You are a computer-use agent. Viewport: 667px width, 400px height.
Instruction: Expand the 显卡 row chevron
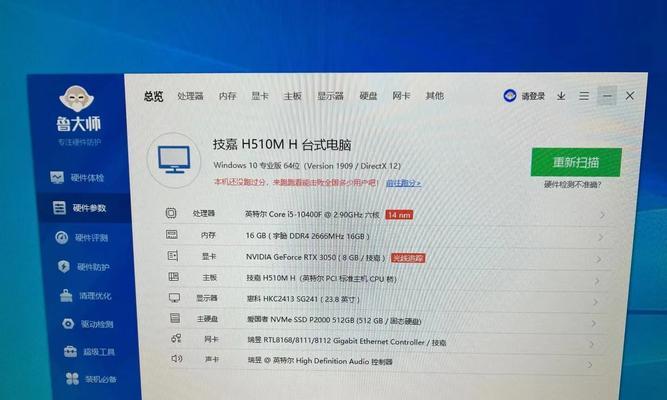coord(598,259)
